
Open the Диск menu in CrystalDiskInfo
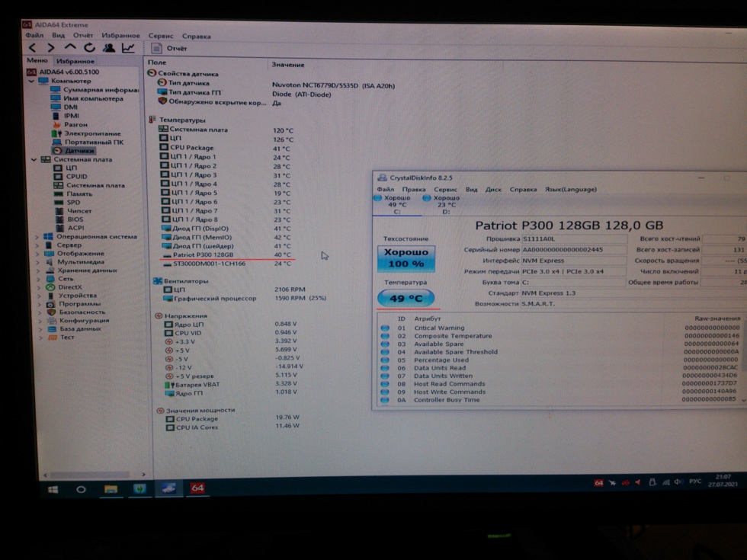pyautogui.click(x=493, y=189)
